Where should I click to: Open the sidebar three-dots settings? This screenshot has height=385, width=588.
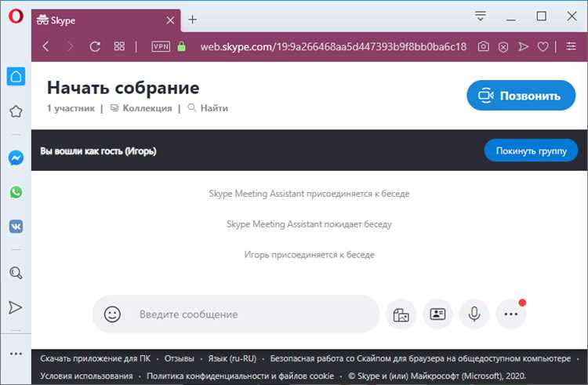coord(16,354)
